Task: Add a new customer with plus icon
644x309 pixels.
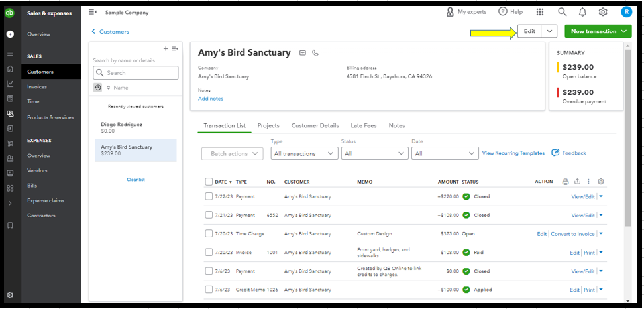Action: coord(166,48)
